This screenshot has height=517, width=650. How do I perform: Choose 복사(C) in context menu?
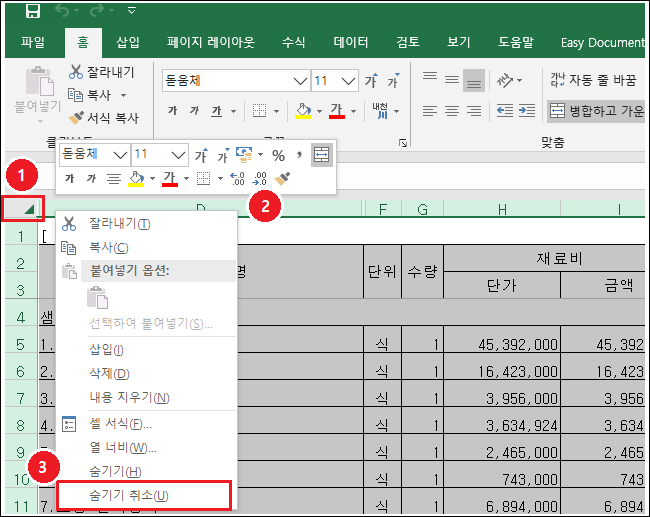coord(147,248)
